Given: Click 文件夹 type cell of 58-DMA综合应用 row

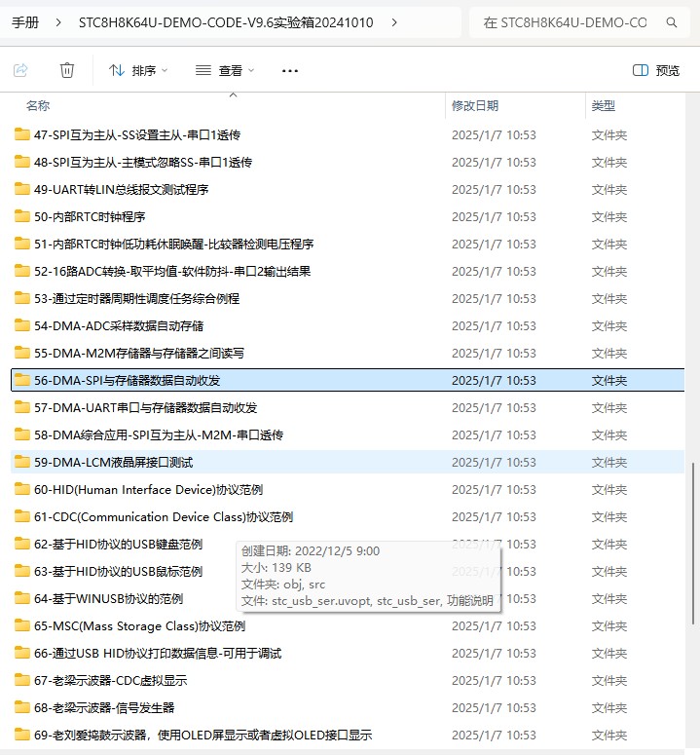Looking at the screenshot, I should 609,434.
